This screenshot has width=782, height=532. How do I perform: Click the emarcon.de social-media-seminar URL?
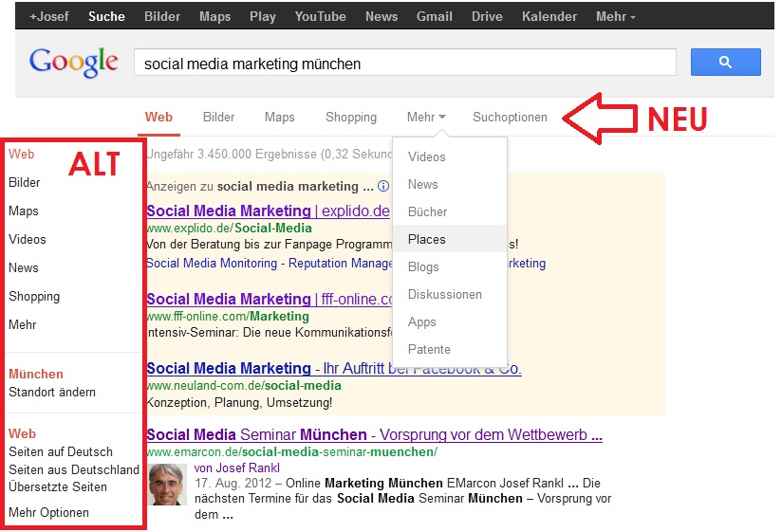[x=292, y=451]
